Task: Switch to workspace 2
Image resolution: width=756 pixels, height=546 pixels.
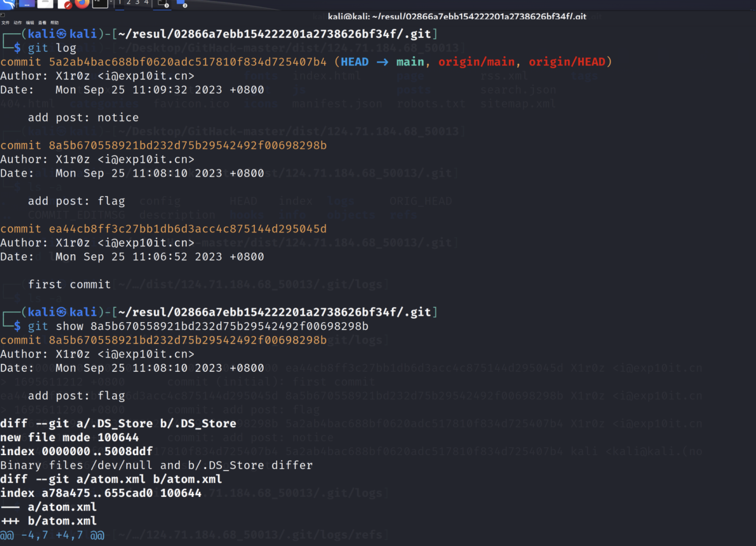Action: (x=129, y=3)
